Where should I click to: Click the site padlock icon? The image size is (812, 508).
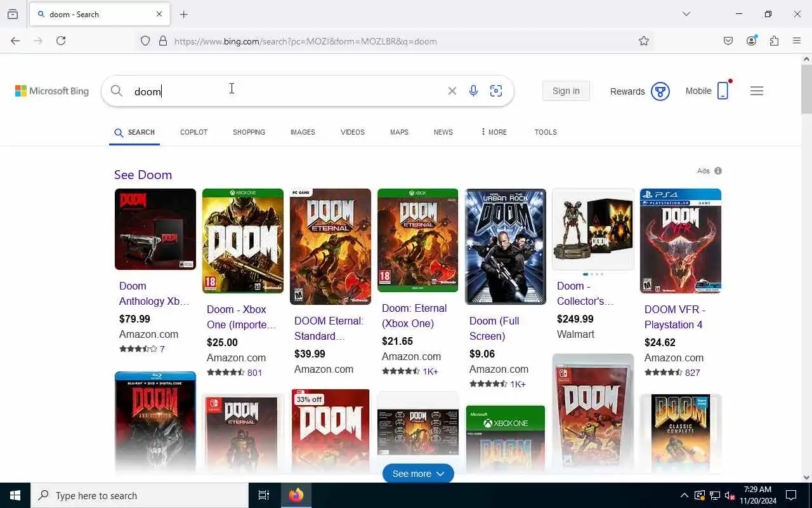pyautogui.click(x=163, y=41)
